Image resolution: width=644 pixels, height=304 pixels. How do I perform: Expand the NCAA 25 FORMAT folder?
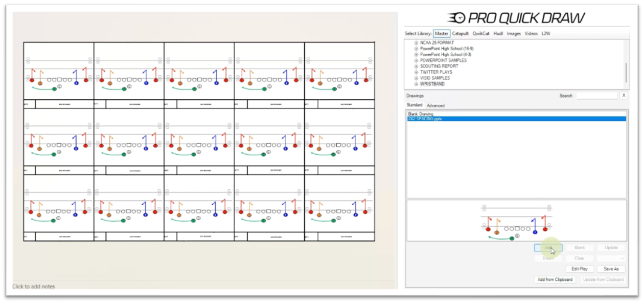(417, 43)
